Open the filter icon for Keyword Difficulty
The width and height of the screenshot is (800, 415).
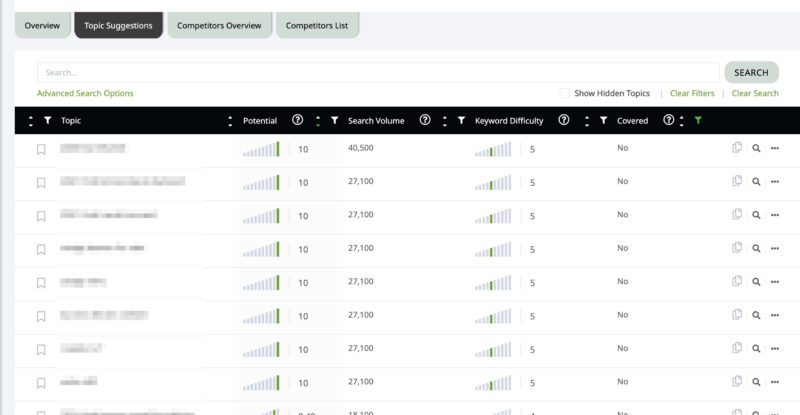coord(461,120)
